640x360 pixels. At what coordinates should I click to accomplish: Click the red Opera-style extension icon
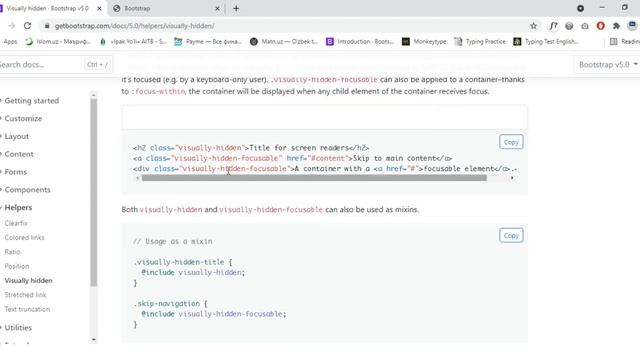pos(600,26)
